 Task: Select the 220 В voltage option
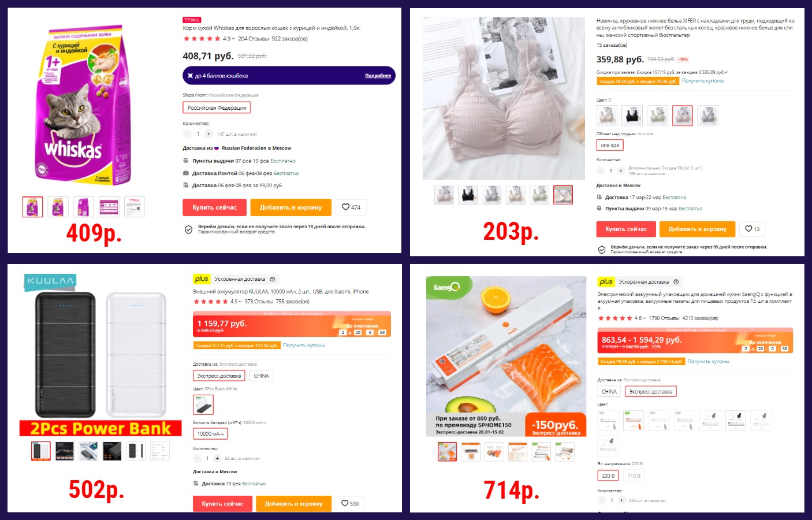(608, 476)
